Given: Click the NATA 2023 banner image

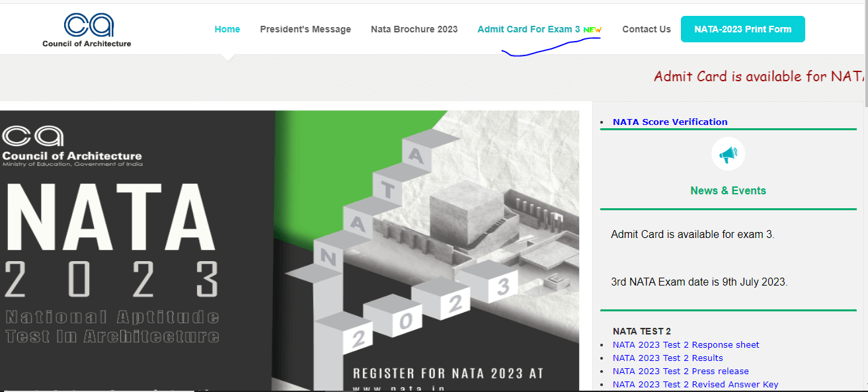Looking at the screenshot, I should point(290,251).
